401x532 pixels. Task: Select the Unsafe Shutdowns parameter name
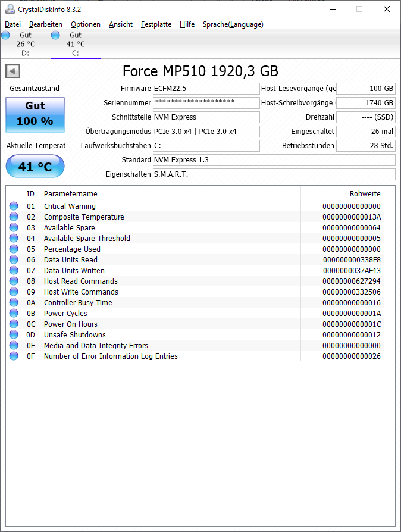click(74, 334)
